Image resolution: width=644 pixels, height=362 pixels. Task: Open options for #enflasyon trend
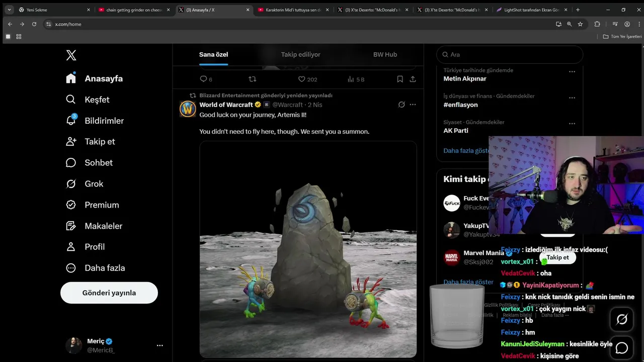(572, 98)
